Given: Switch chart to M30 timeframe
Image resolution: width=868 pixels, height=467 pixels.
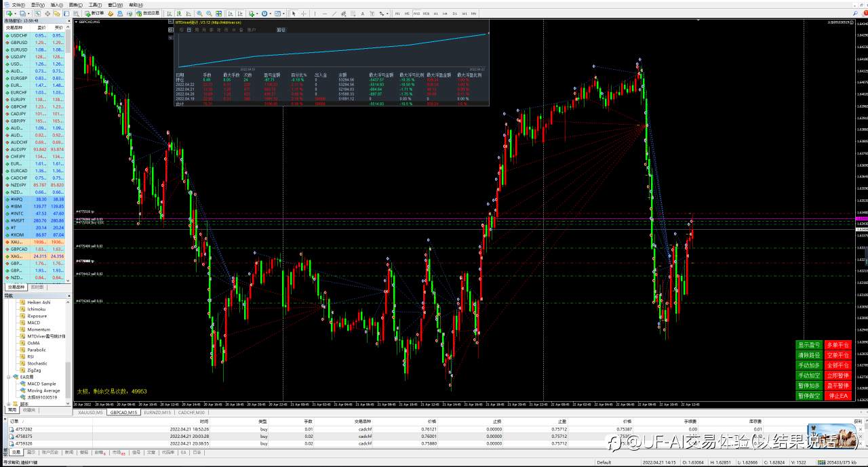Looking at the screenshot, I should [x=426, y=13].
